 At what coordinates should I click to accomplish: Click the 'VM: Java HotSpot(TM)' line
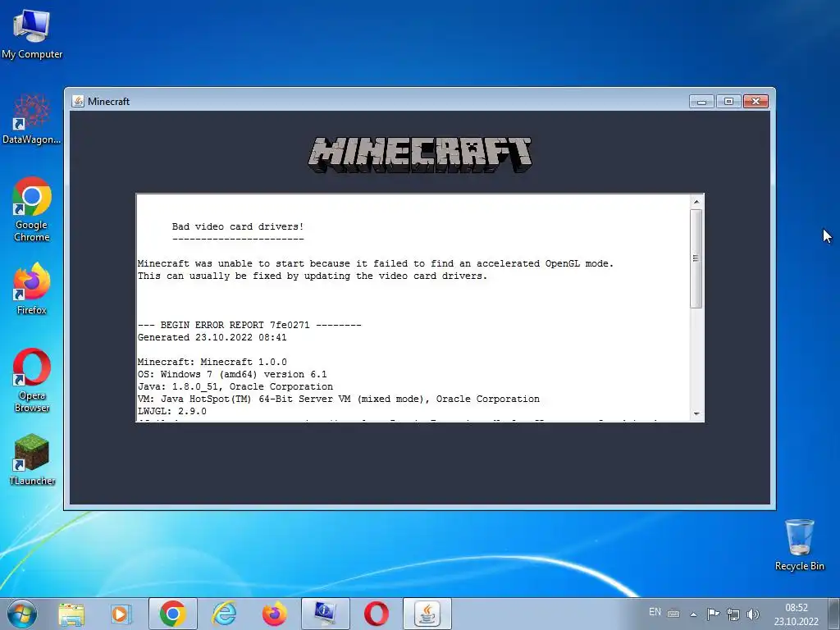pyautogui.click(x=339, y=399)
